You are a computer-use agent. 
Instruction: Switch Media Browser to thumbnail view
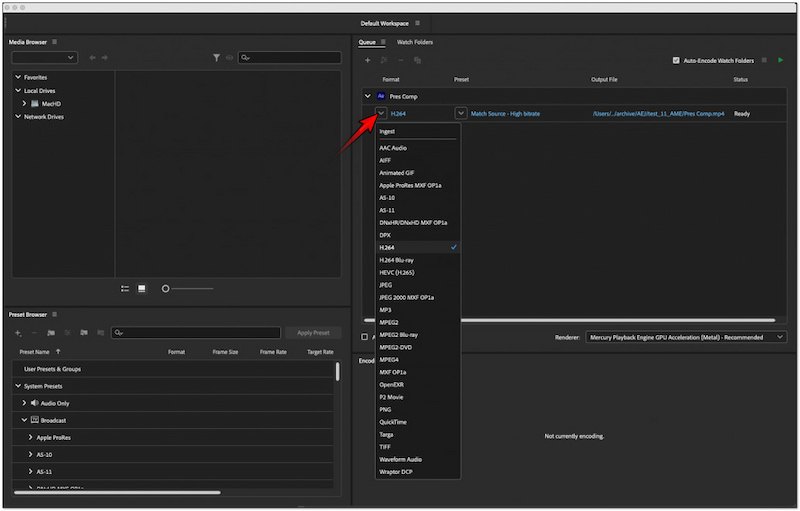pos(141,288)
